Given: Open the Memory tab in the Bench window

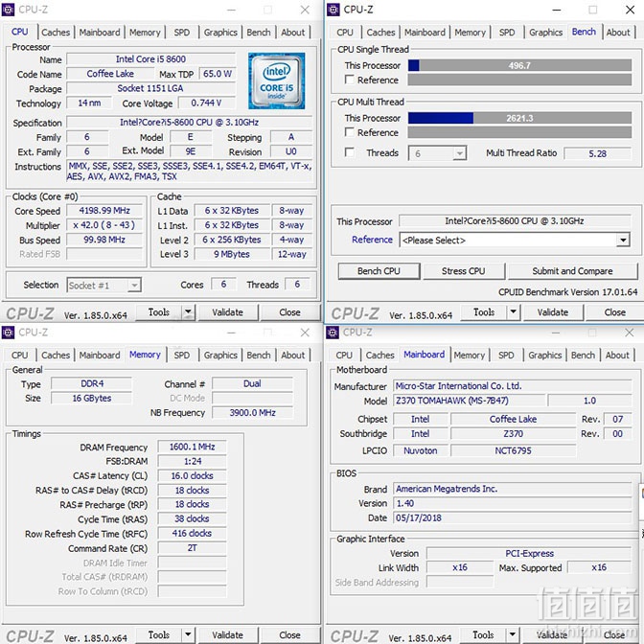Looking at the screenshot, I should [x=470, y=32].
